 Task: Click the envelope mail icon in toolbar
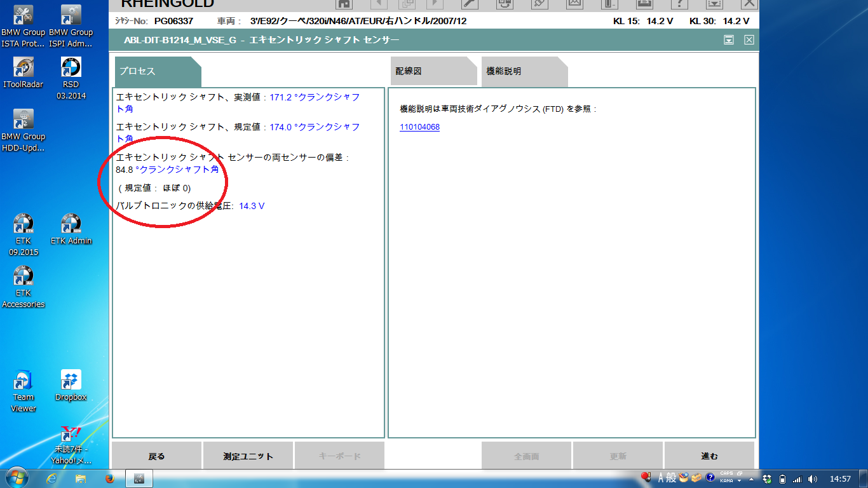point(574,4)
